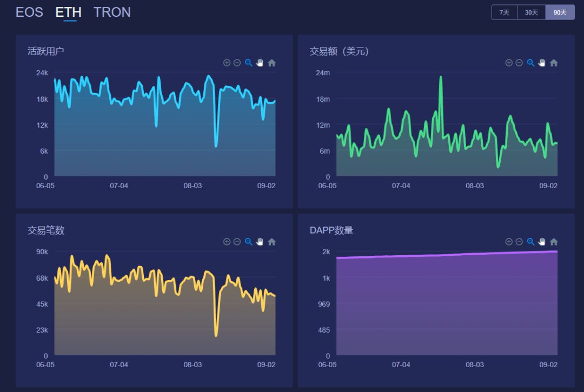This screenshot has height=392, width=584.
Task: Click 24m axis label in 交易额 chart
Action: coord(322,73)
